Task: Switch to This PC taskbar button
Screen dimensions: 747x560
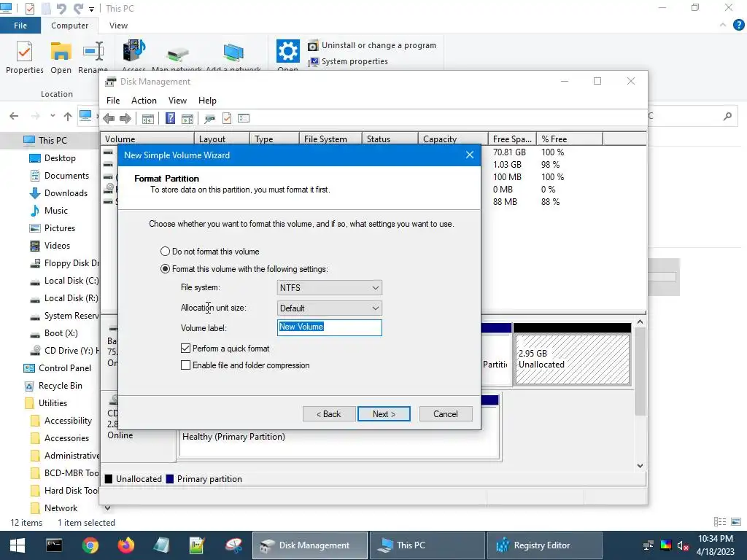Action: (x=427, y=545)
